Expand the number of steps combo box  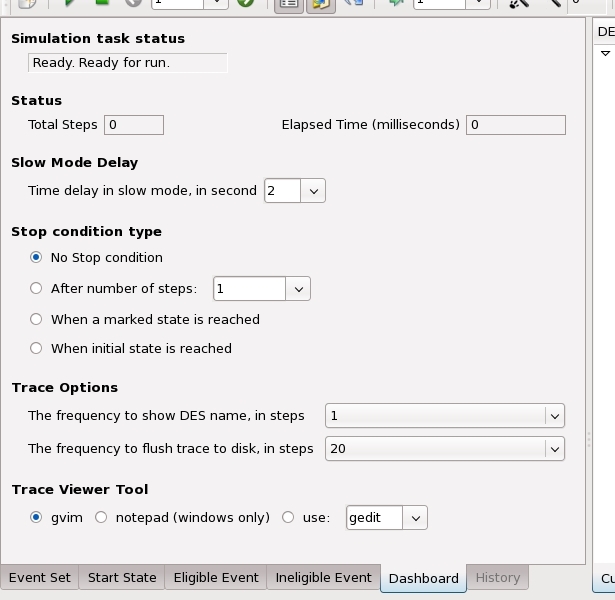pyautogui.click(x=298, y=289)
